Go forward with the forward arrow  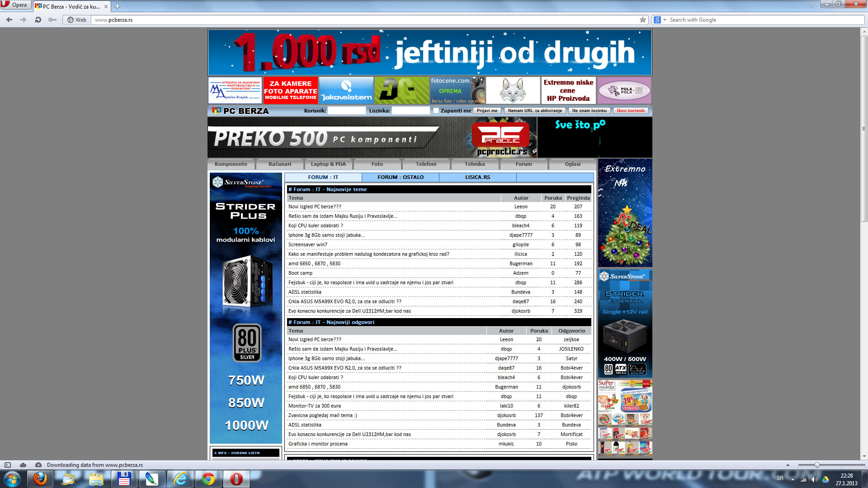23,20
